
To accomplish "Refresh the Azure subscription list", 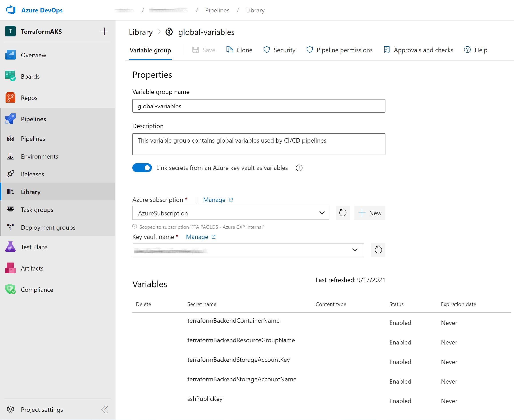I will [343, 213].
